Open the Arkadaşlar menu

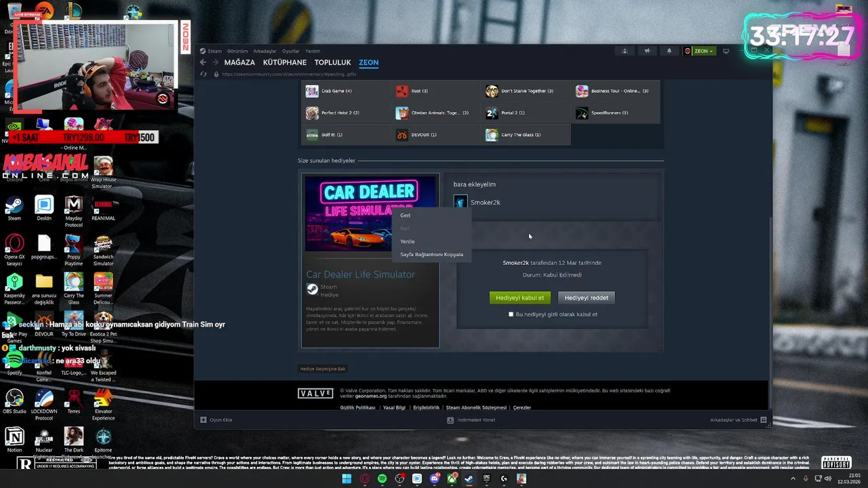click(x=265, y=51)
